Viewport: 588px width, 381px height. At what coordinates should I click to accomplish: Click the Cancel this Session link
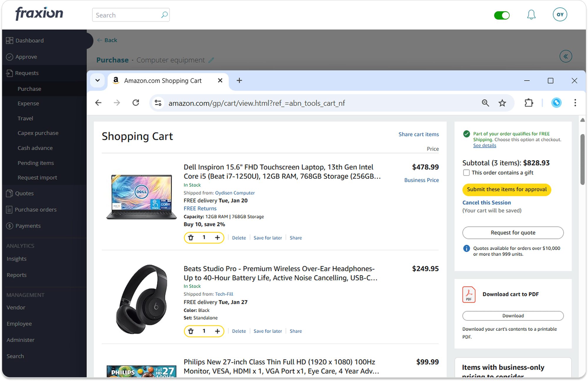tap(487, 203)
